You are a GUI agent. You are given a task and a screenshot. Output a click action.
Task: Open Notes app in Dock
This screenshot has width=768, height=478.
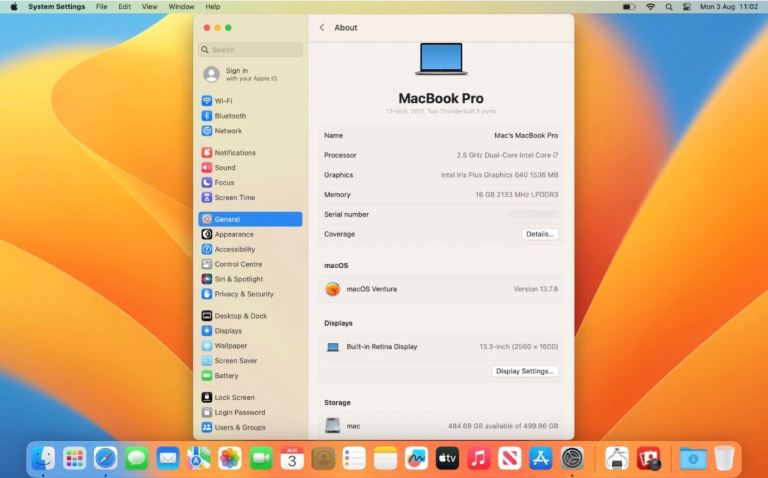coord(385,459)
